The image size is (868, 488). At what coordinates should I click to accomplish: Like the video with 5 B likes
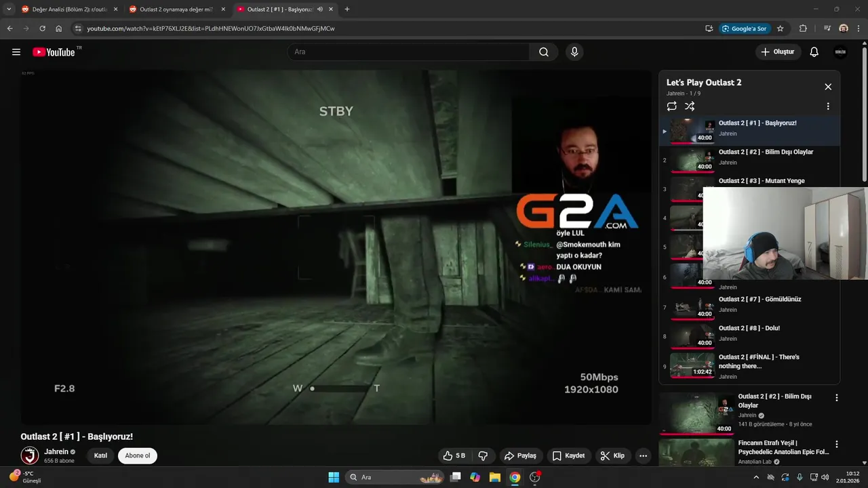(454, 455)
